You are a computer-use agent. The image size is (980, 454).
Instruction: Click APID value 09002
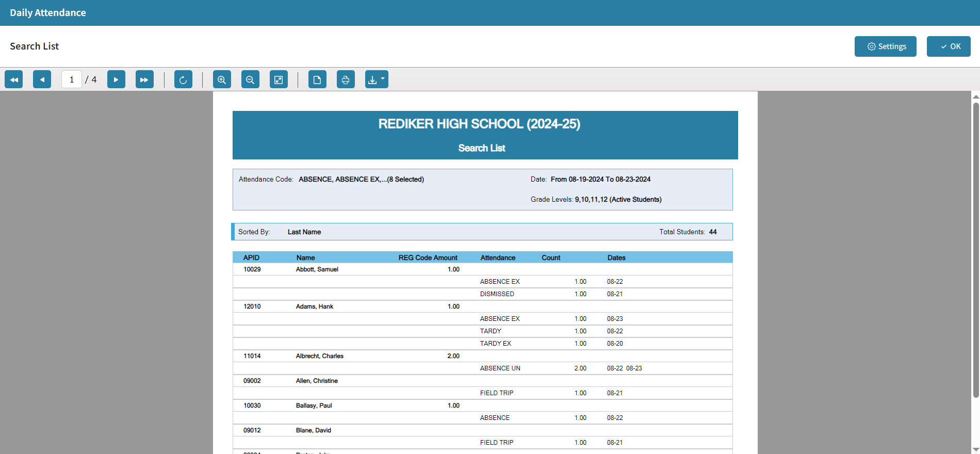[x=252, y=381]
